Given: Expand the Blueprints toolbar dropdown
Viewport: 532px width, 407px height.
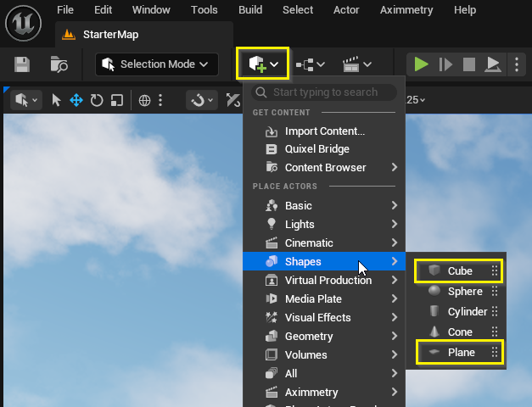Looking at the screenshot, I should (311, 64).
